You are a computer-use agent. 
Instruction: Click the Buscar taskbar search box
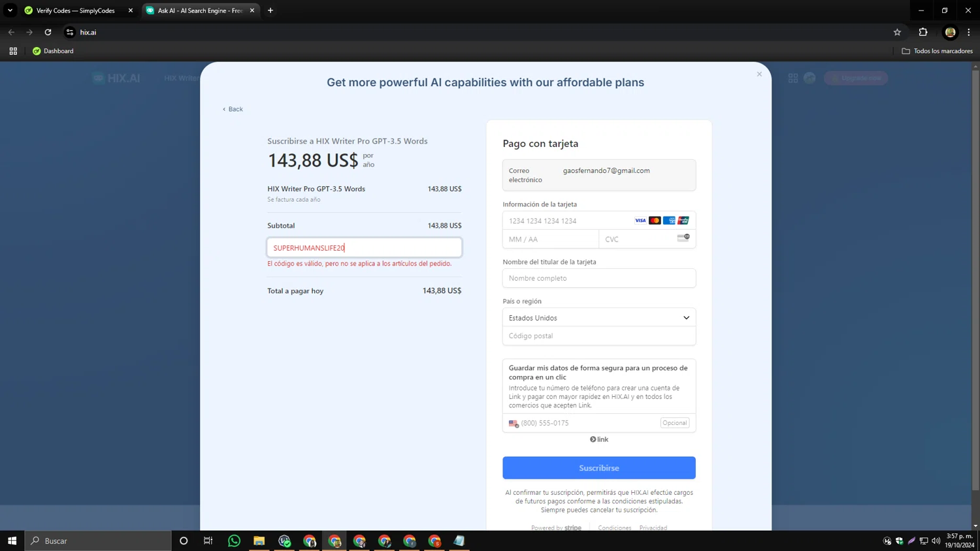click(98, 541)
